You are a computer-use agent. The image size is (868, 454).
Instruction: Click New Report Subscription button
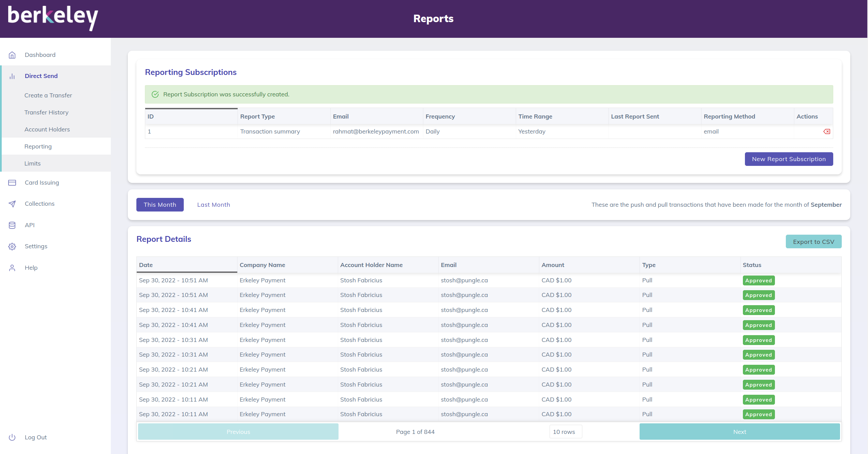click(x=789, y=159)
